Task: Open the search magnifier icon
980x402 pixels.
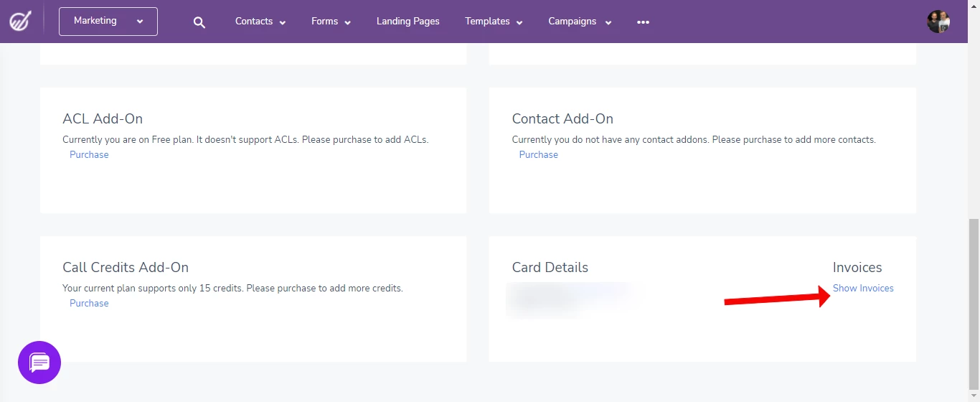Action: (199, 22)
